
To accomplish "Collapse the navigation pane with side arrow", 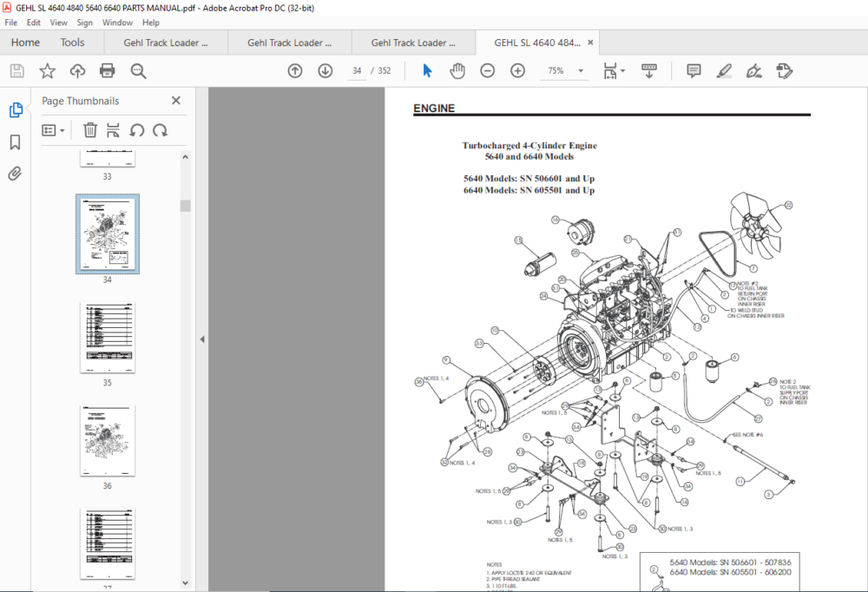I will click(x=202, y=339).
